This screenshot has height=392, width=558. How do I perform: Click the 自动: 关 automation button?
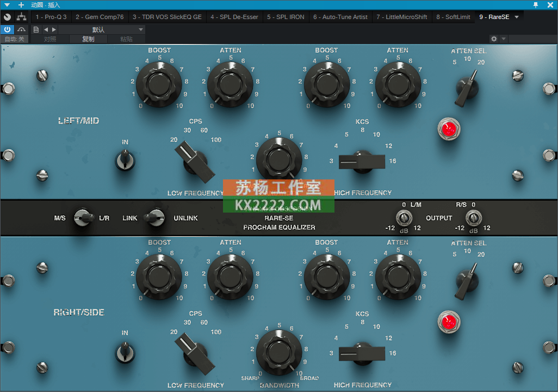[x=15, y=39]
